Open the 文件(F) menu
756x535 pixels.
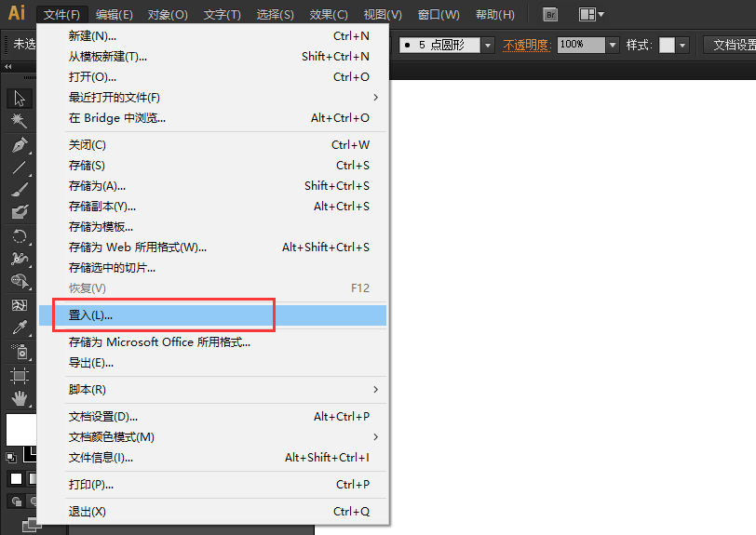pos(61,15)
